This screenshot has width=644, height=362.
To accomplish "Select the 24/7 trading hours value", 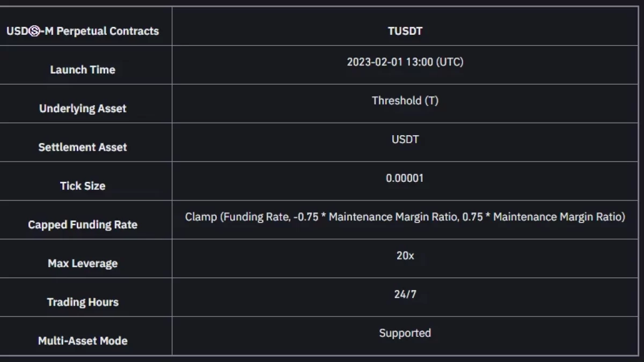I will click(x=405, y=294).
